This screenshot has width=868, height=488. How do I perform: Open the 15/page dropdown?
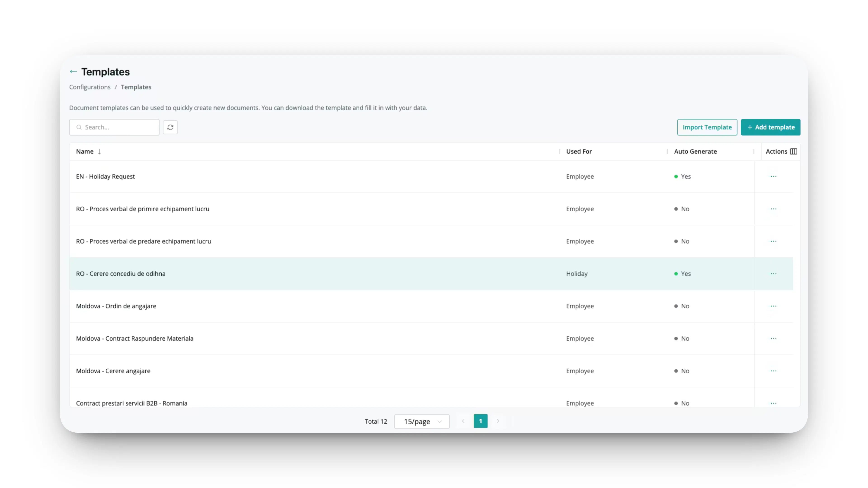click(422, 421)
